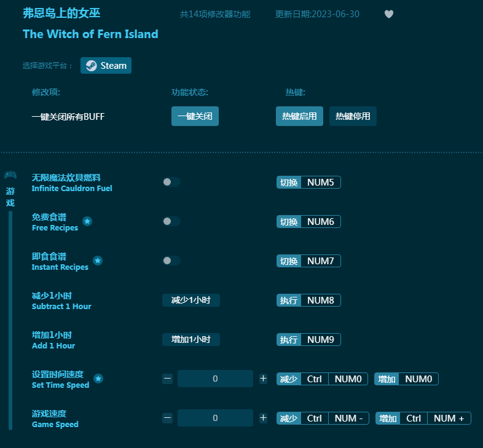Click the gamepad icon in sidebar
This screenshot has height=448, width=483.
pyautogui.click(x=10, y=175)
